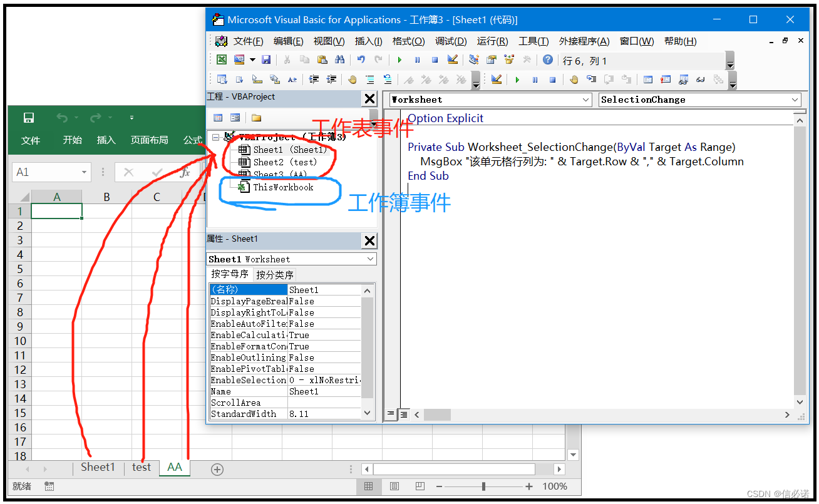The width and height of the screenshot is (819, 504).
Task: Step Into code from Debug toolbar
Action: 591,80
